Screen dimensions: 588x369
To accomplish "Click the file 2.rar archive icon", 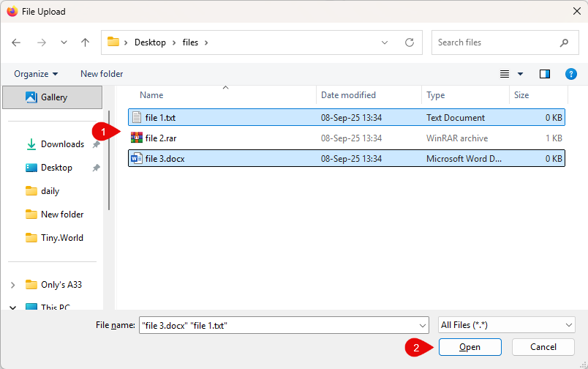I will 136,138.
